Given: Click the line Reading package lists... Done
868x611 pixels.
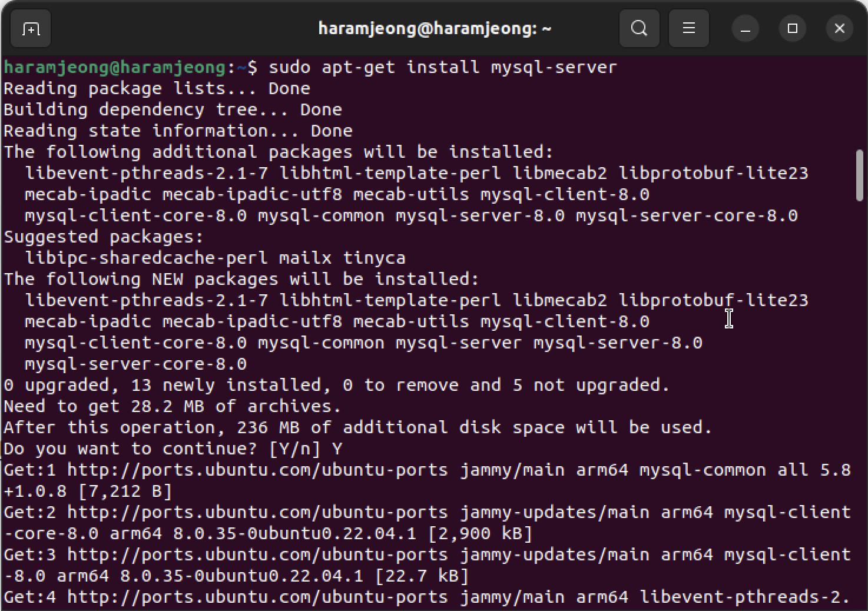Looking at the screenshot, I should pyautogui.click(x=157, y=88).
